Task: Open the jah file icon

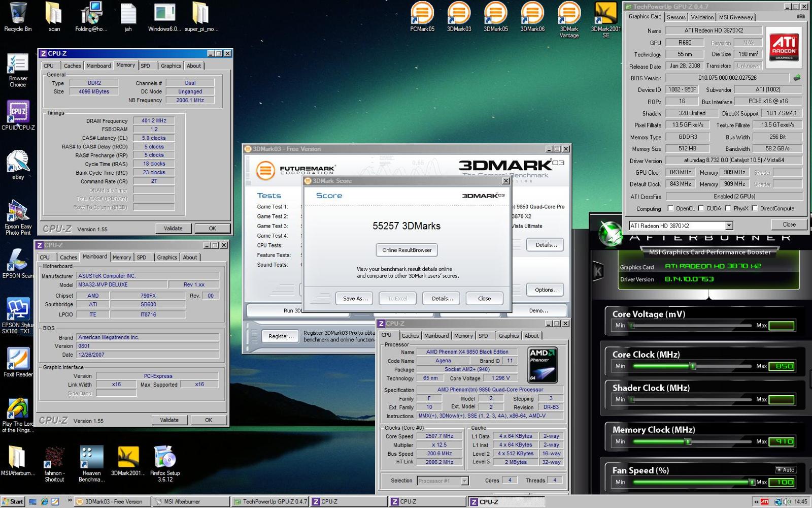Action: click(x=128, y=17)
